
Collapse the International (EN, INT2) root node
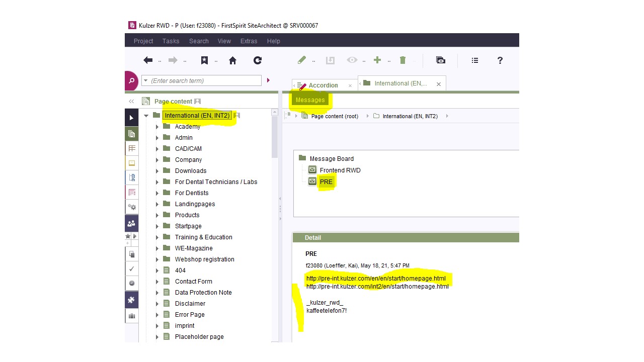point(146,116)
